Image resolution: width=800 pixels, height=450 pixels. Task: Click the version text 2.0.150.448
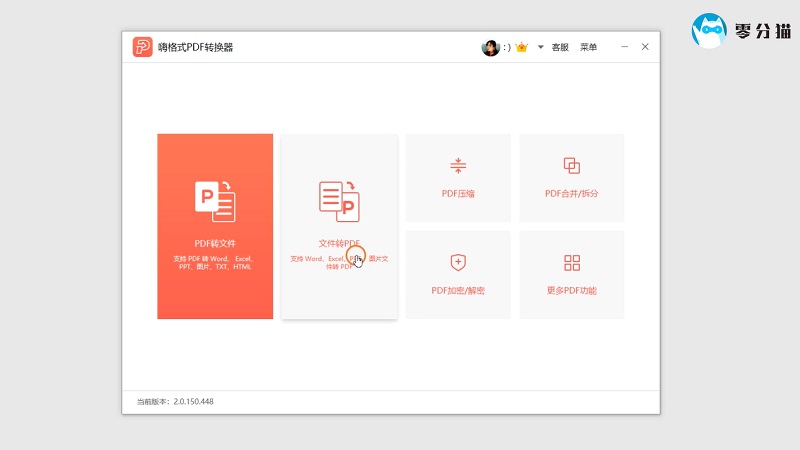[x=193, y=402]
